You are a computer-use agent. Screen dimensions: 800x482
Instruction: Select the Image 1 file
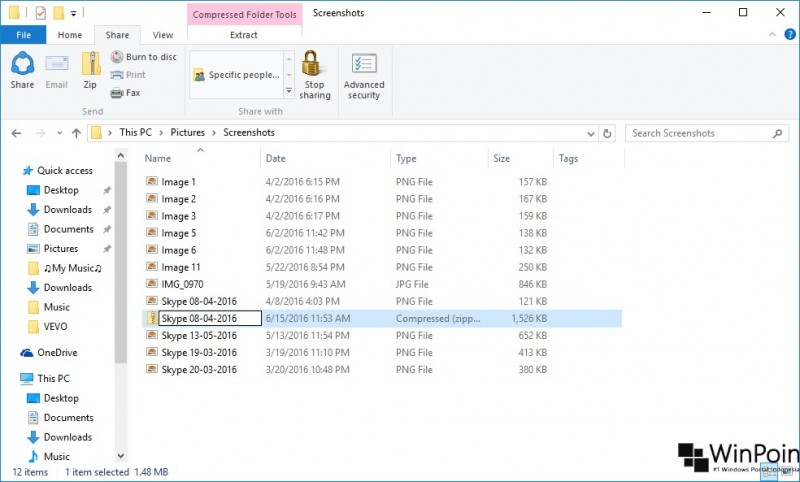pos(178,182)
